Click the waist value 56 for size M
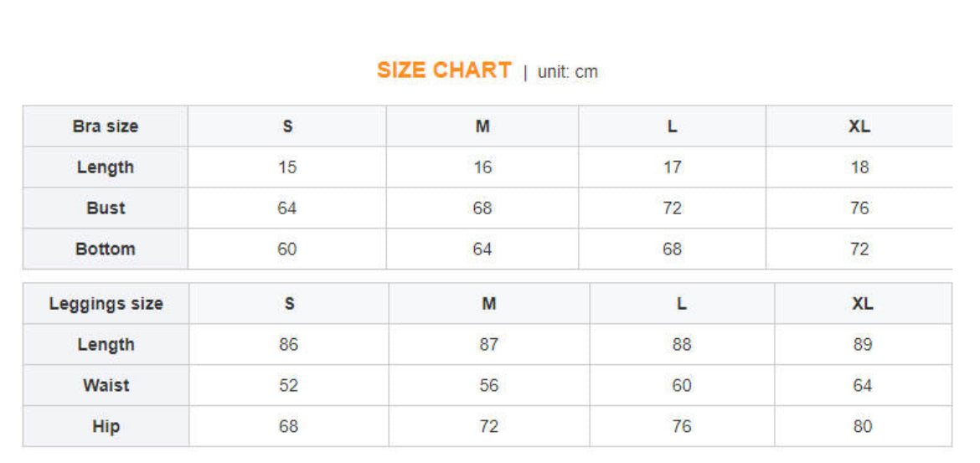The height and width of the screenshot is (463, 980). point(489,386)
